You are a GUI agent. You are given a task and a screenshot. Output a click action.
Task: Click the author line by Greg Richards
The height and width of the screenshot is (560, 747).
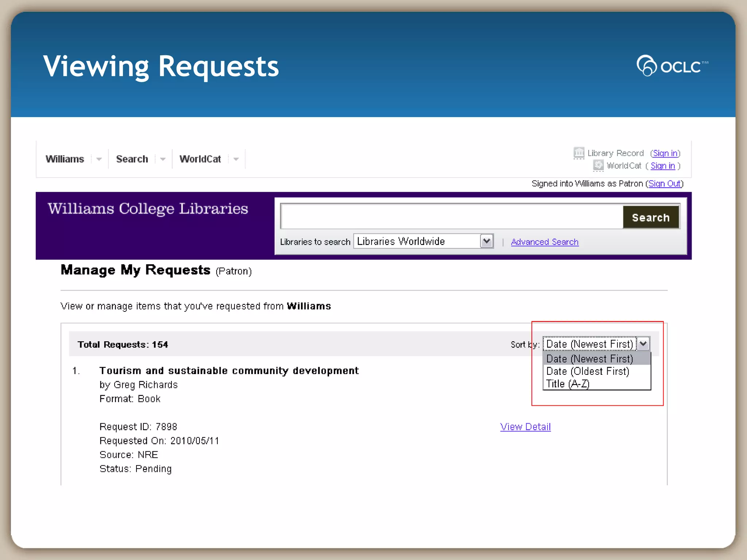(x=139, y=385)
